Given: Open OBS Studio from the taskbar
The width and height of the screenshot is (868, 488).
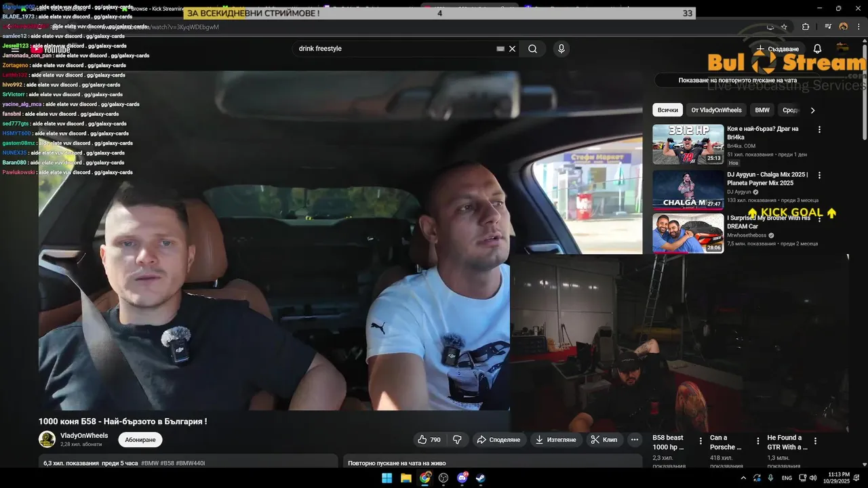Looking at the screenshot, I should [443, 478].
